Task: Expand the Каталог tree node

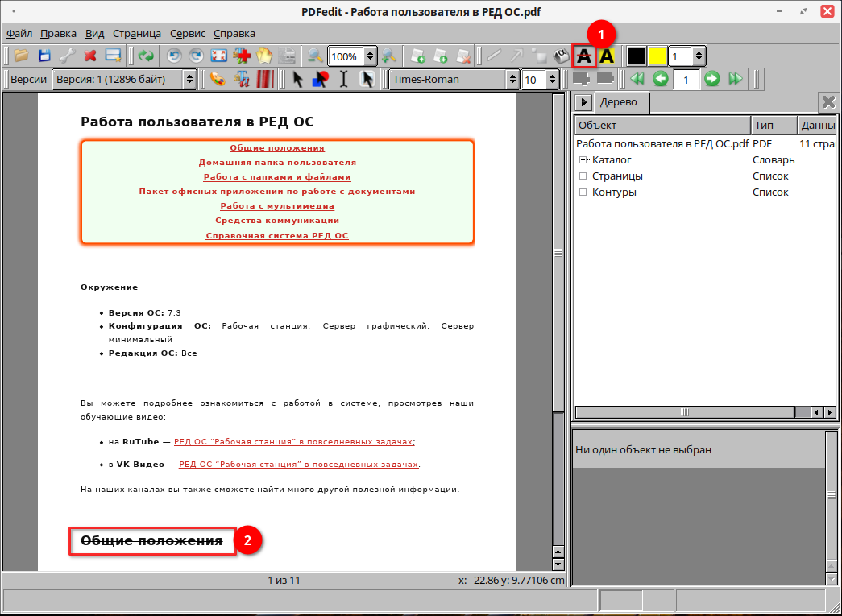Action: 583,160
